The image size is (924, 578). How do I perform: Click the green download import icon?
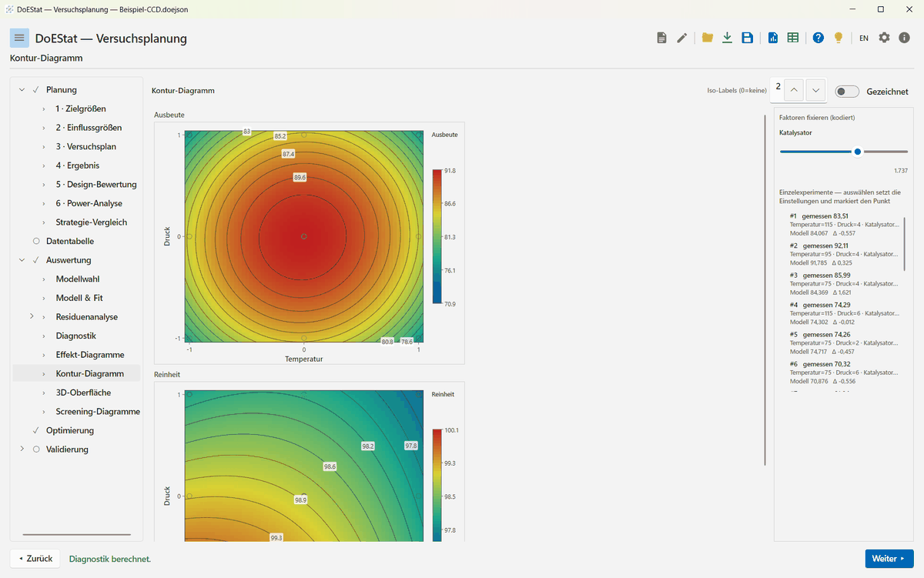[x=727, y=38]
